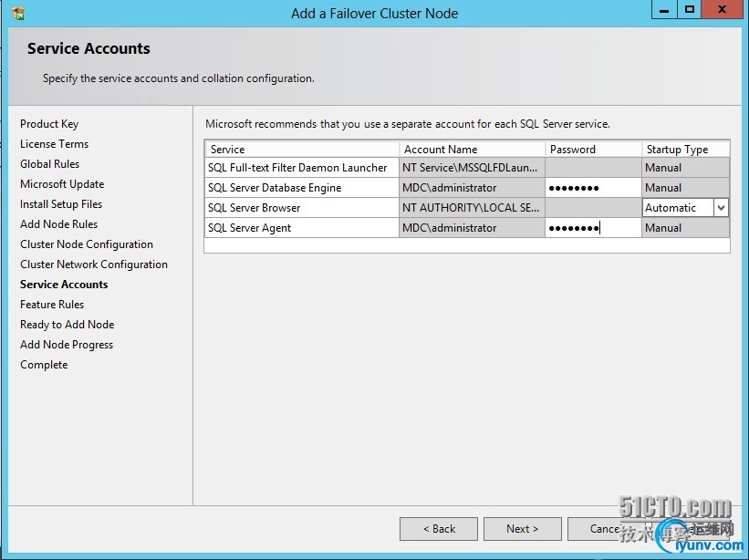Image resolution: width=749 pixels, height=560 pixels.
Task: Select the Complete step
Action: pos(44,365)
